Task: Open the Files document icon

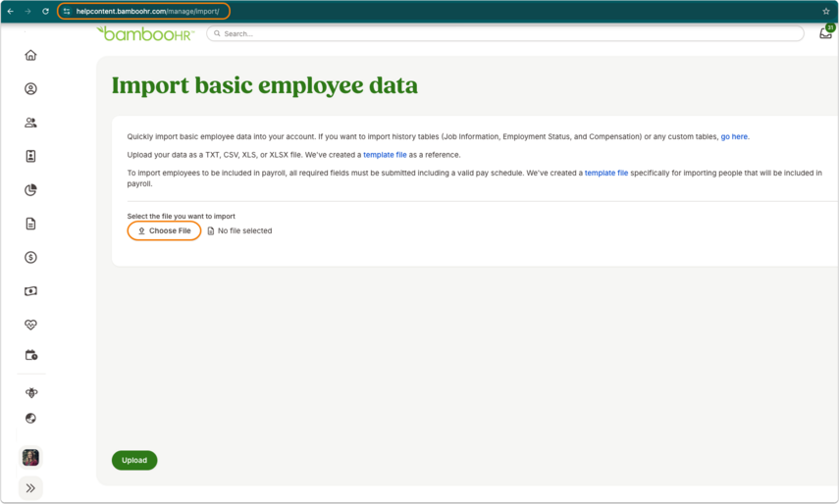Action: pos(30,224)
